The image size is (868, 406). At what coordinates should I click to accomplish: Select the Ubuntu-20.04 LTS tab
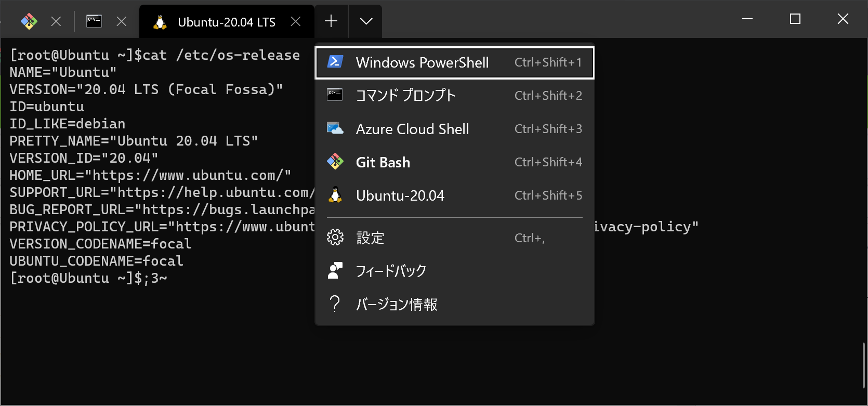(227, 21)
